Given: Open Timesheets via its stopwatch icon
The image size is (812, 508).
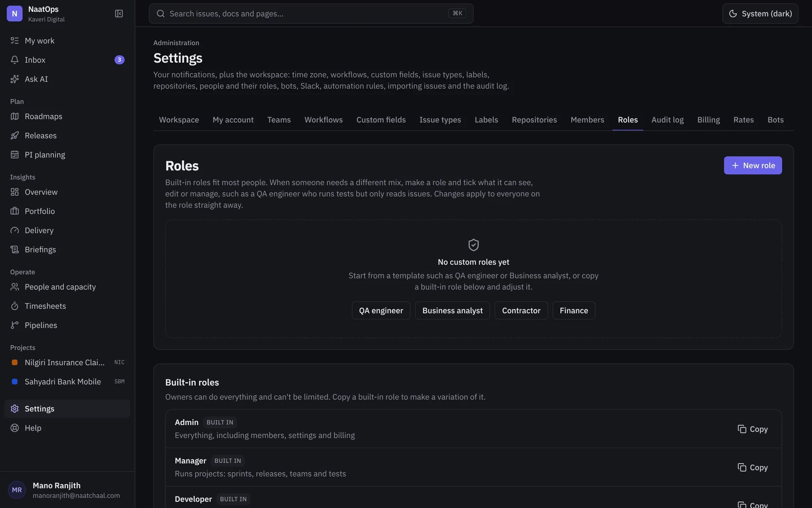Looking at the screenshot, I should coord(15,306).
